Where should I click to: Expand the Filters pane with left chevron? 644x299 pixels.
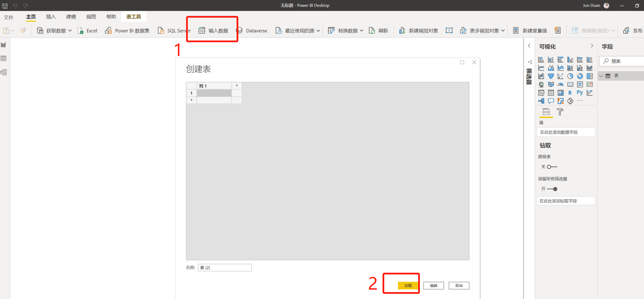tap(529, 46)
